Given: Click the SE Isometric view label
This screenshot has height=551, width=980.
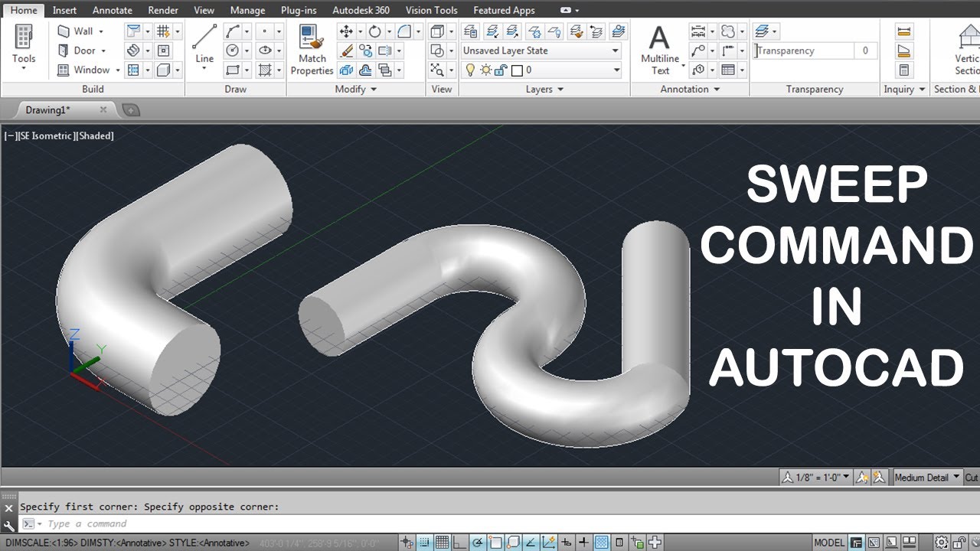Looking at the screenshot, I should [46, 135].
